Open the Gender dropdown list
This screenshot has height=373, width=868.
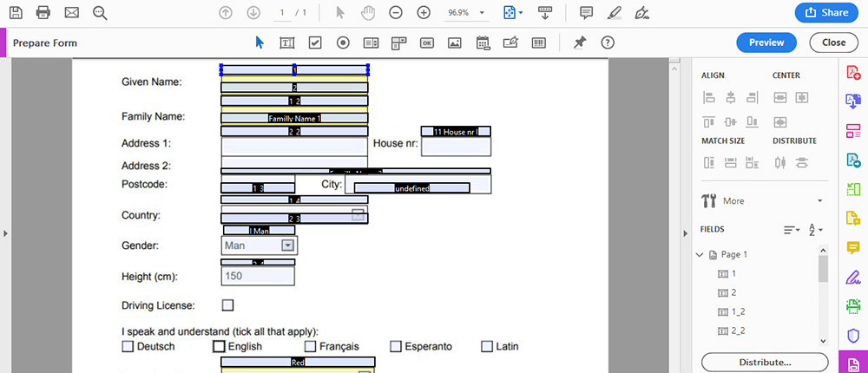coord(288,245)
